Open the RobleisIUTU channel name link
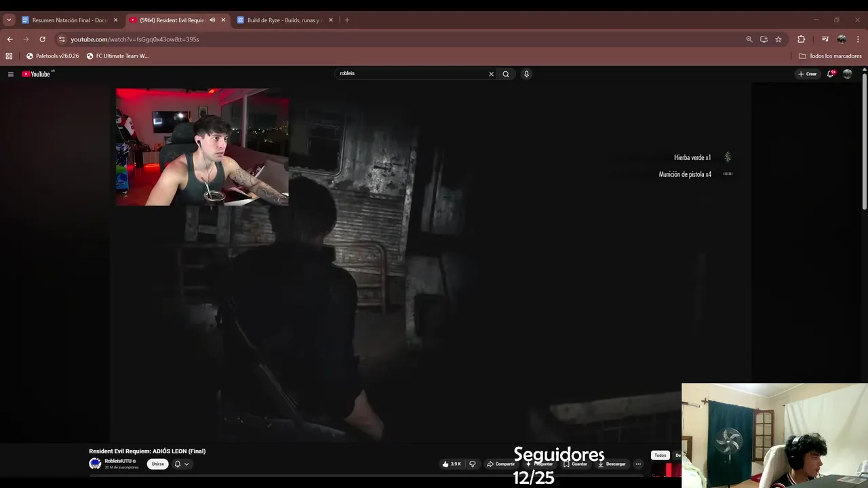The image size is (868, 488). point(118,461)
